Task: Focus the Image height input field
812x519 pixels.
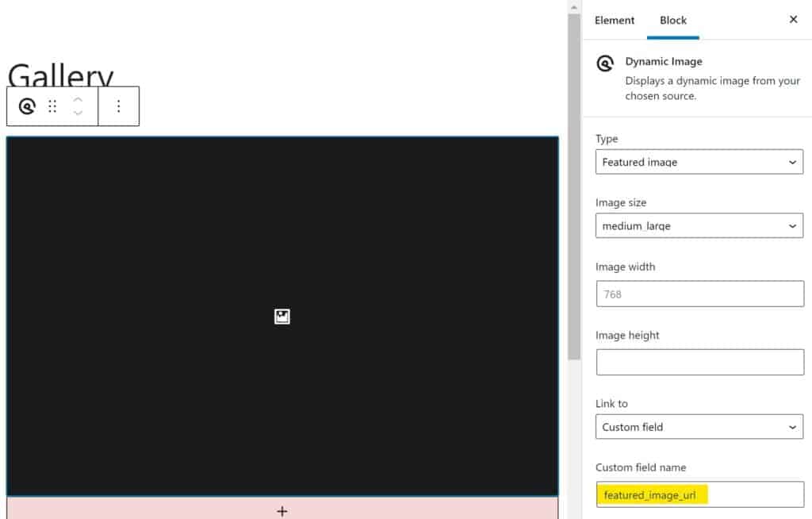Action: point(699,362)
